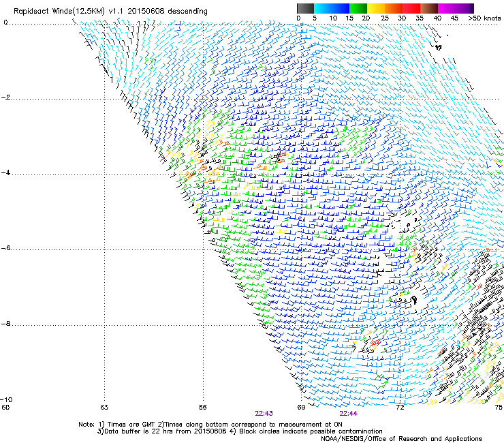Screen dimensions: 504x443
Task: Click the '63' longitude axis label
Action: (x=104, y=407)
